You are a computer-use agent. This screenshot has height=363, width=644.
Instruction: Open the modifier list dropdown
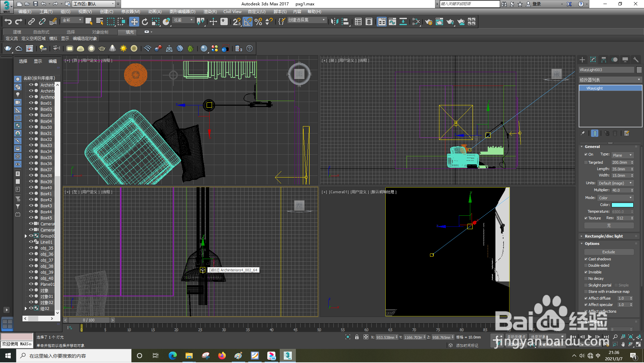point(610,80)
